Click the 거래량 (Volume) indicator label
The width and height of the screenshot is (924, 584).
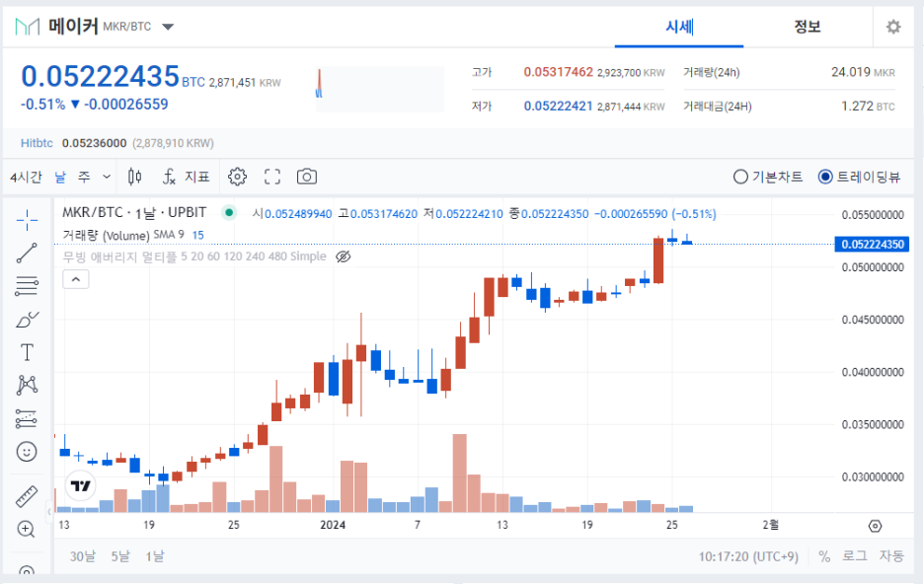tap(106, 235)
